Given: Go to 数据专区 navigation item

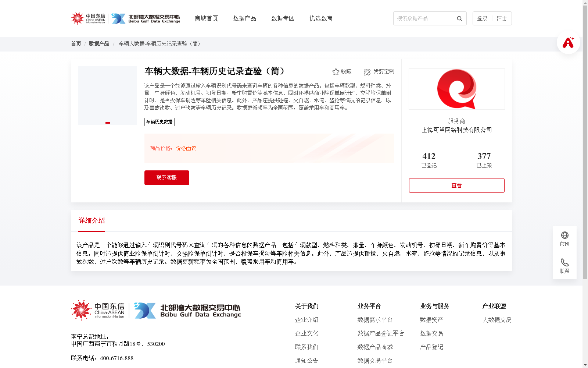Looking at the screenshot, I should [283, 18].
